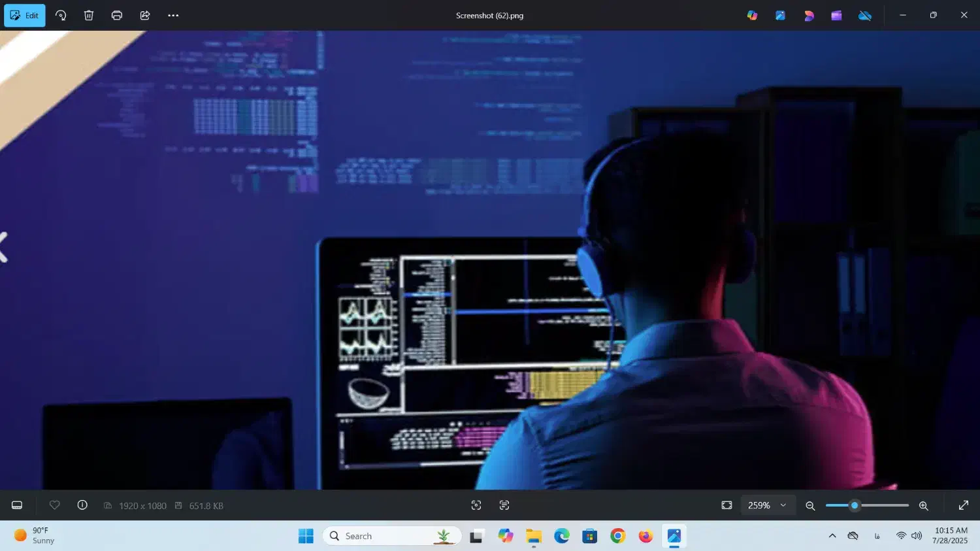Click the fit to window icon
980x551 pixels.
pyautogui.click(x=727, y=505)
